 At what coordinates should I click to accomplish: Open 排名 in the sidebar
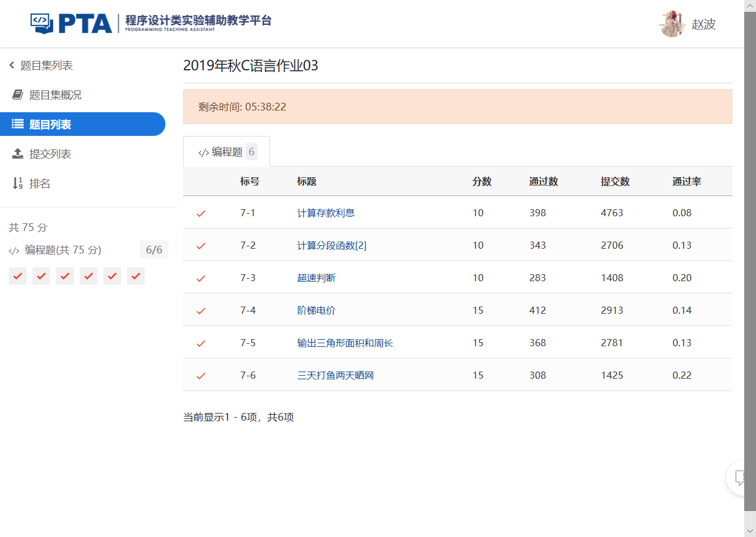[x=40, y=184]
